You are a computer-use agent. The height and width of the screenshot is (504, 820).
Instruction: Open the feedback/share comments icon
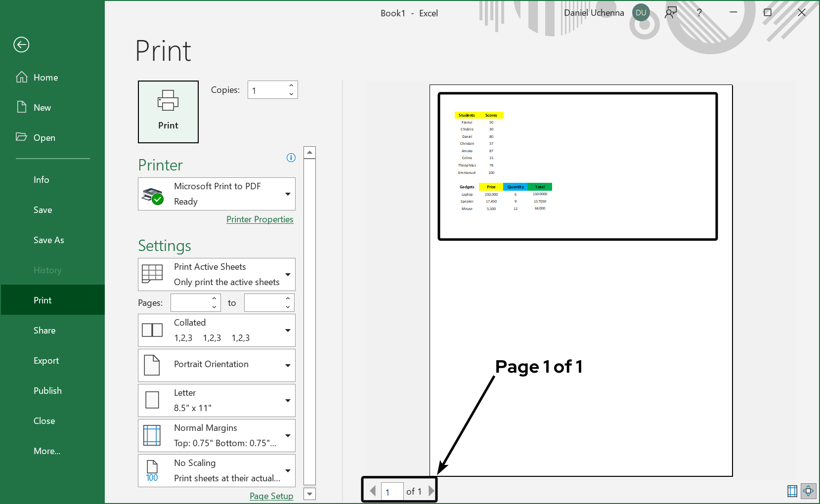(x=671, y=13)
